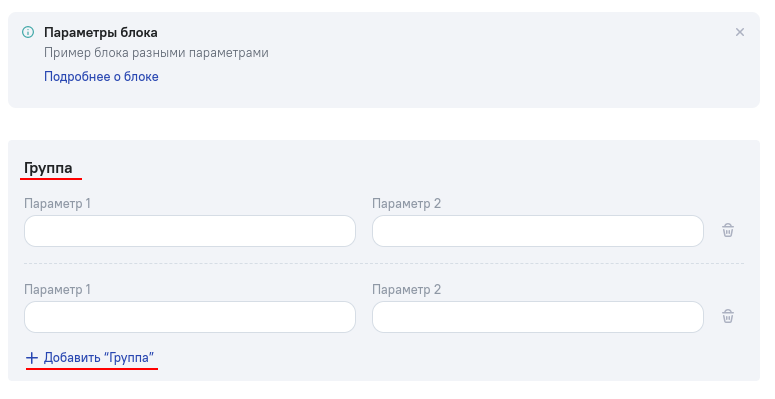Click the Группа section heading
775x399 pixels.
pos(48,168)
